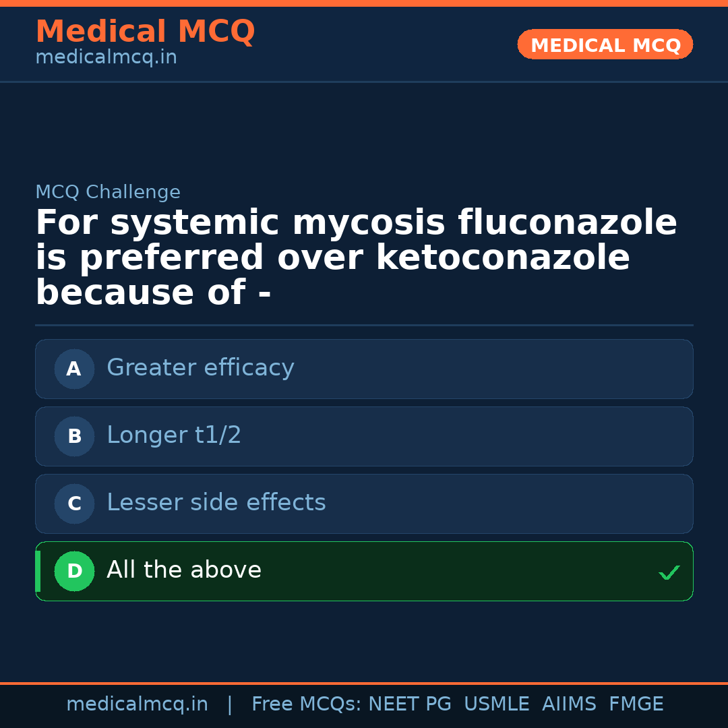
Task: Click the orange MEDICAL MCQ badge
Action: [x=605, y=45]
